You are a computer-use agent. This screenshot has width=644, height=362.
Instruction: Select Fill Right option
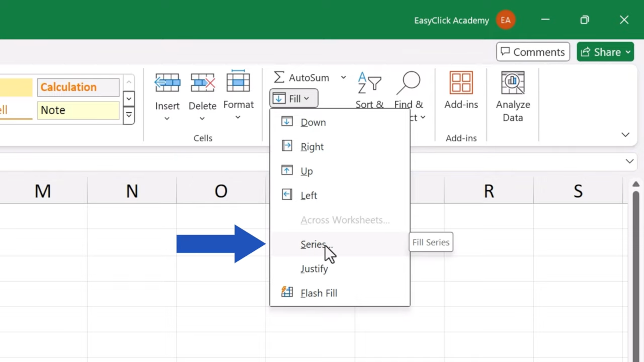[x=312, y=147]
